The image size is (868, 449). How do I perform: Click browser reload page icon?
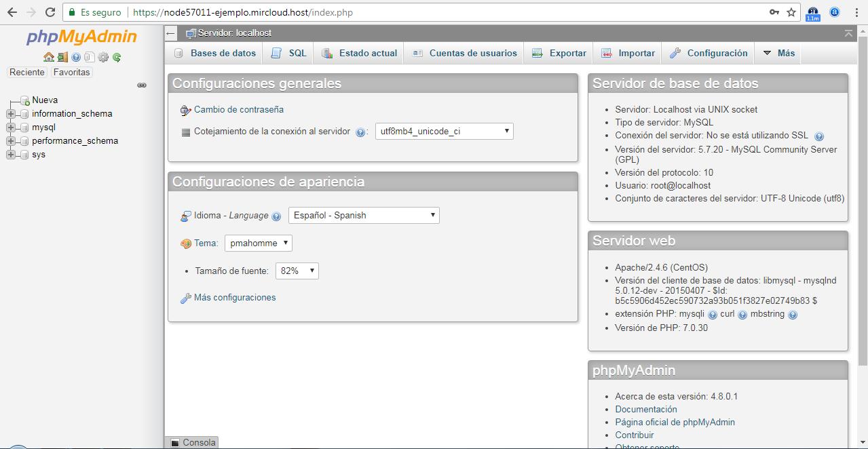coord(50,12)
